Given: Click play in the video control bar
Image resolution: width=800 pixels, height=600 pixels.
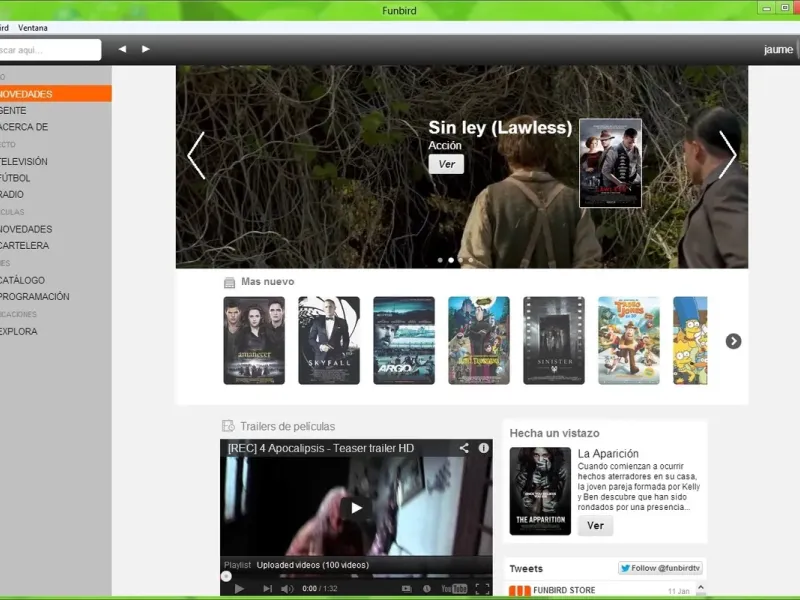Looking at the screenshot, I should (239, 588).
